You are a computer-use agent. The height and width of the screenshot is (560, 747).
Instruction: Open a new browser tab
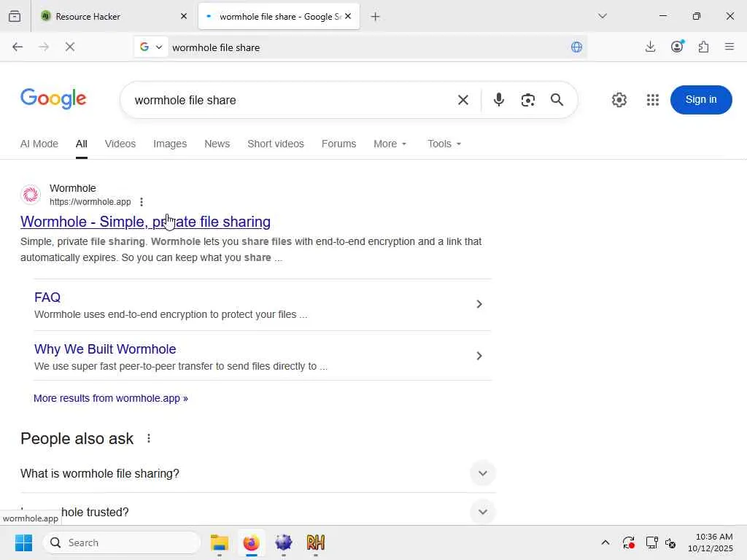(376, 17)
